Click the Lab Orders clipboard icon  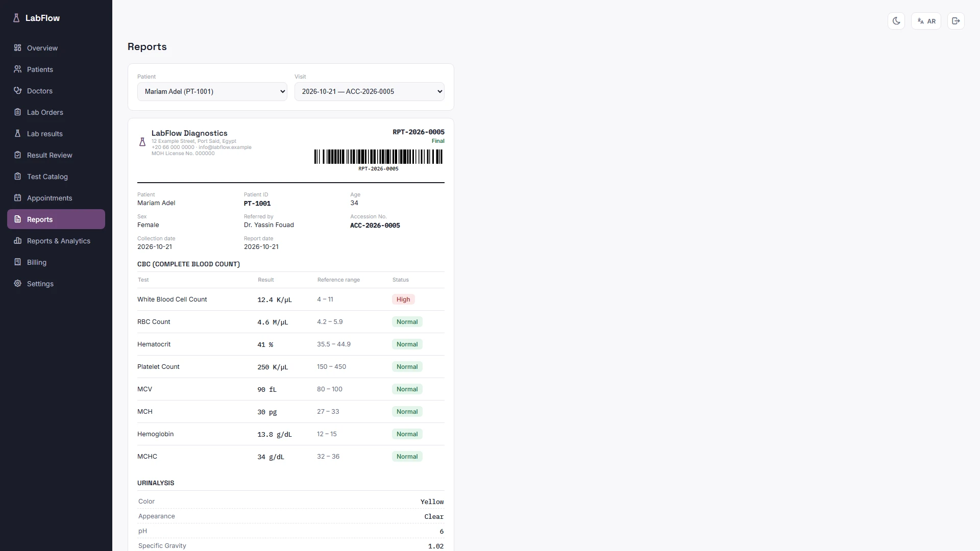click(17, 112)
